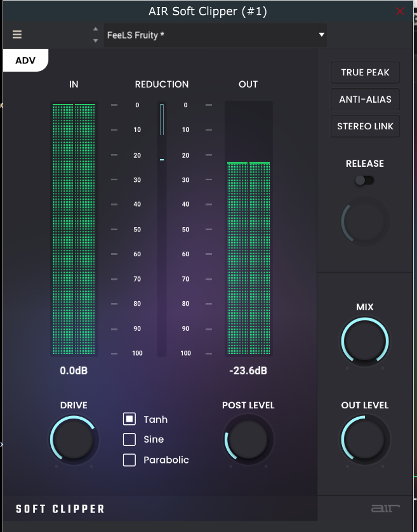Enable the Sine clipping mode checkbox
417x532 pixels.
[x=129, y=439]
